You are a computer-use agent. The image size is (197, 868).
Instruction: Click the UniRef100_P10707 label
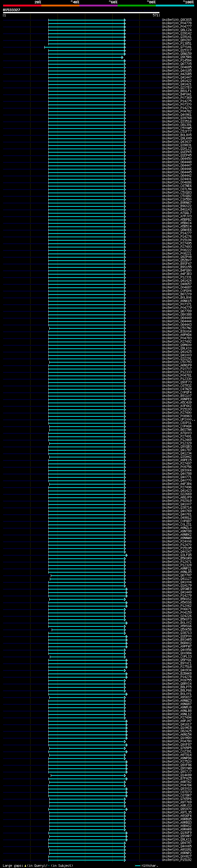[177, 369]
